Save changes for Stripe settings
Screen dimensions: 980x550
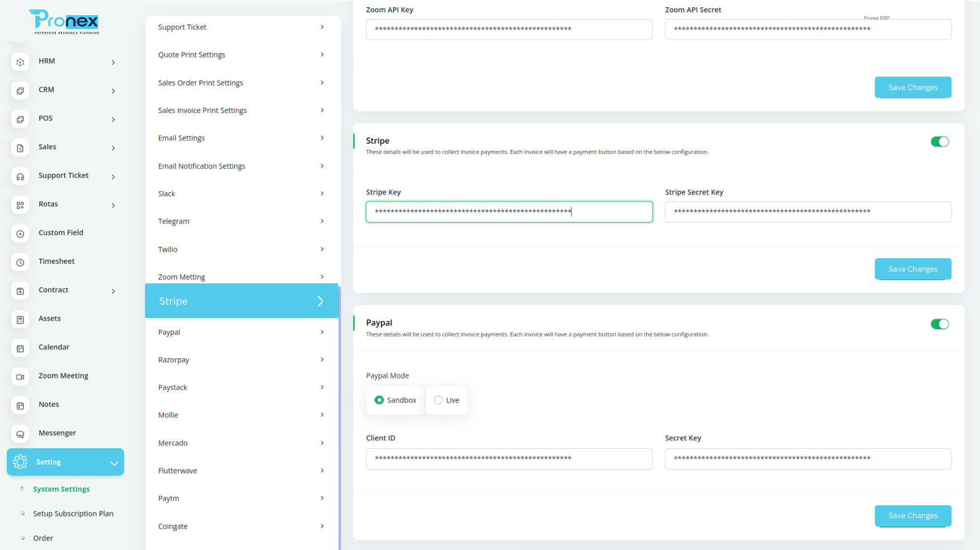pos(913,269)
